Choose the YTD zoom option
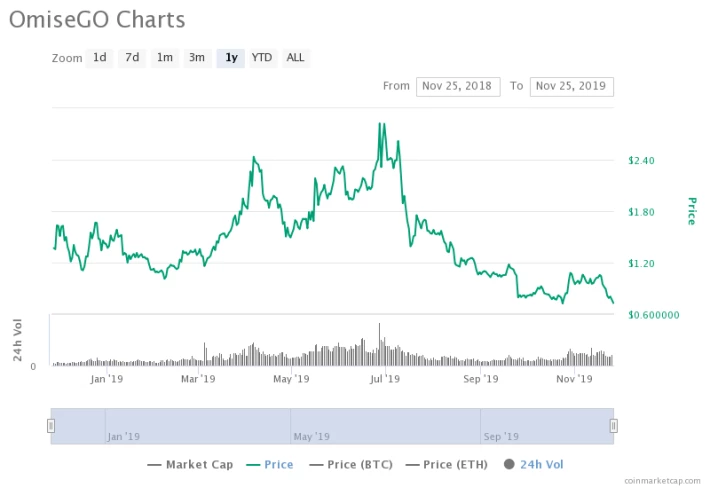The height and width of the screenshot is (488, 710). point(262,58)
